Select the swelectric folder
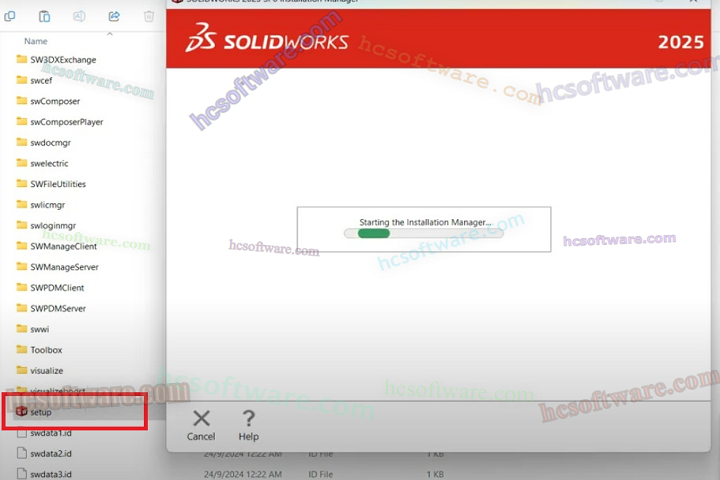The height and width of the screenshot is (480, 720). click(x=42, y=163)
